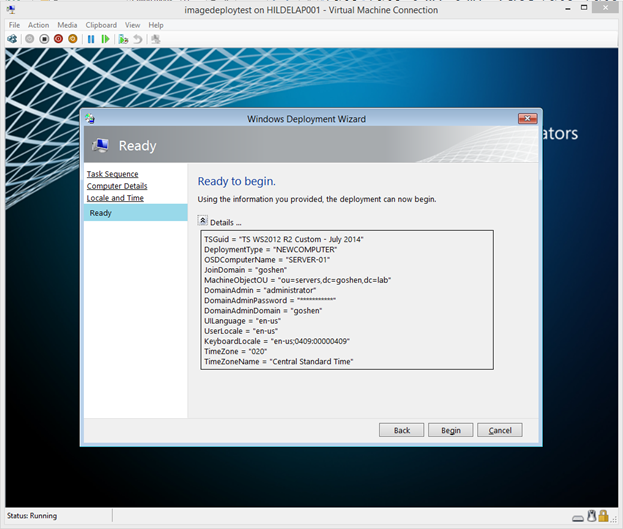This screenshot has width=623, height=529.
Task: Click the MachineObjectOU line
Action: coord(298,280)
